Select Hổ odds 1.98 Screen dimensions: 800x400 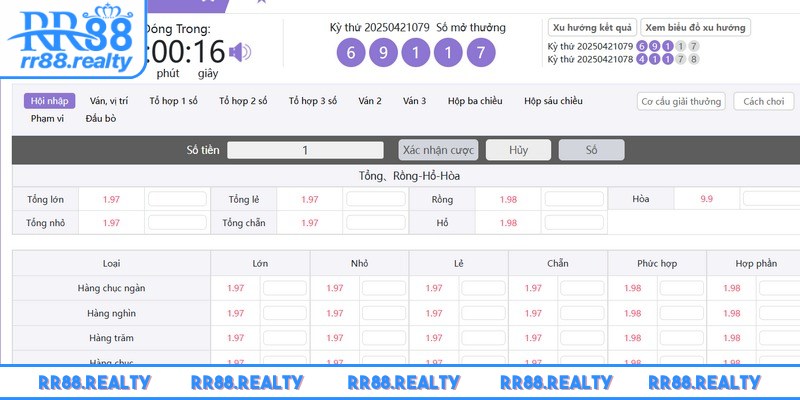[508, 223]
